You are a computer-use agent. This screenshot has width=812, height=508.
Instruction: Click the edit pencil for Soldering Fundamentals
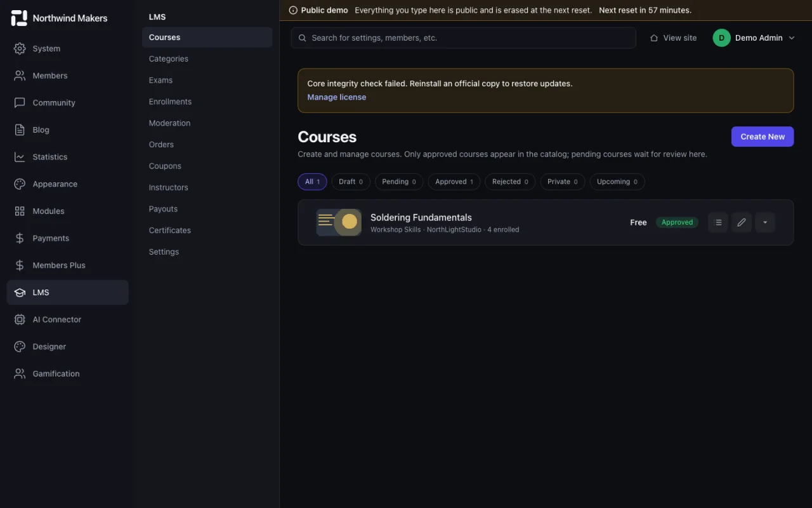click(x=742, y=222)
